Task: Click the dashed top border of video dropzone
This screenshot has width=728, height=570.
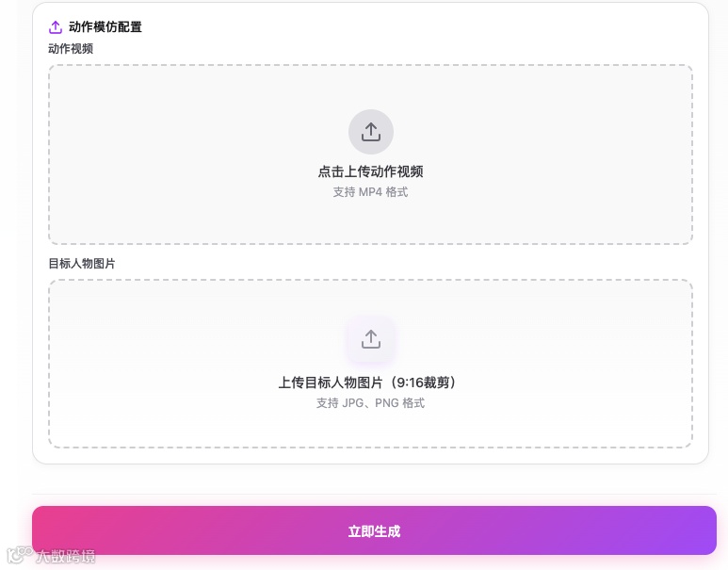Action: [x=370, y=65]
